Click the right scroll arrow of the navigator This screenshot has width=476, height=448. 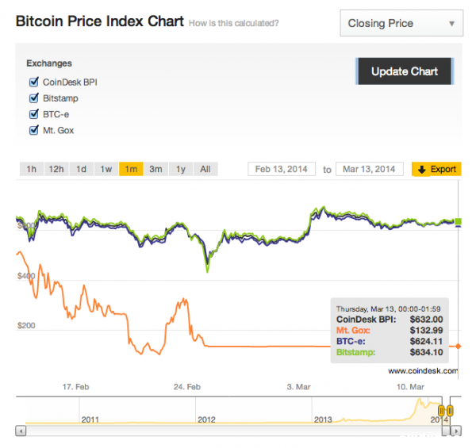coord(455,432)
